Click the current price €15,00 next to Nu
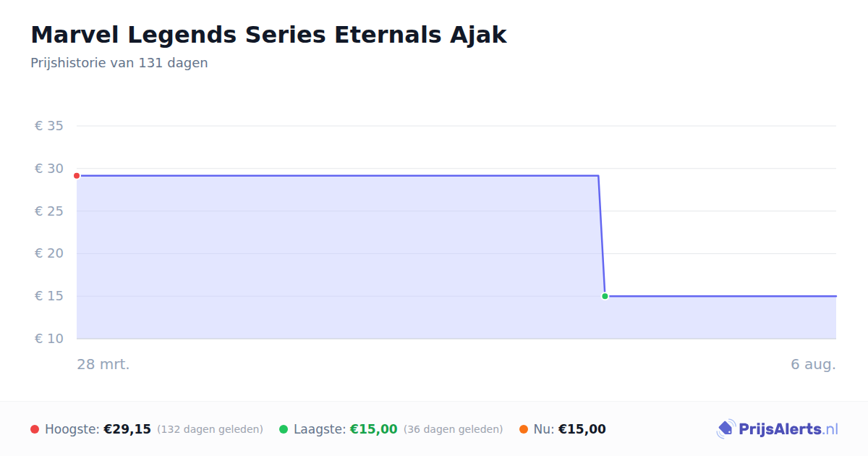The width and height of the screenshot is (868, 456). click(582, 429)
